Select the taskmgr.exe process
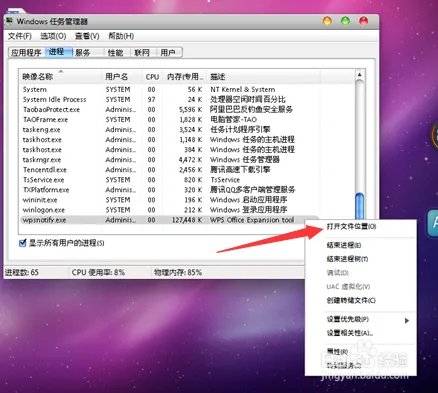 tap(170, 160)
